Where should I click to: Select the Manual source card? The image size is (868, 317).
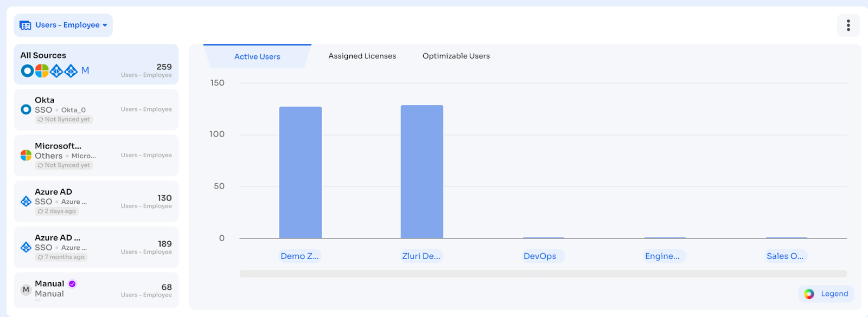point(96,290)
